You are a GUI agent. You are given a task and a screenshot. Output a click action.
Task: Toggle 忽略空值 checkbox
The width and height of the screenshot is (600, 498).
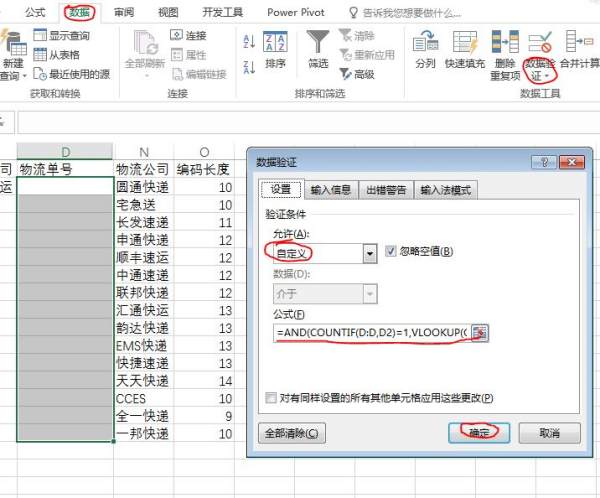[390, 251]
